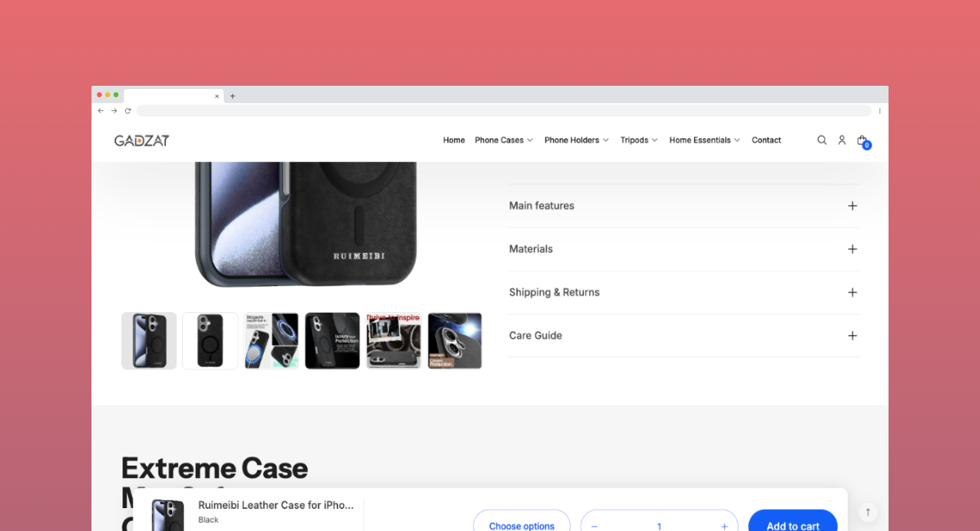
Task: Click the account profile icon
Action: (842, 140)
